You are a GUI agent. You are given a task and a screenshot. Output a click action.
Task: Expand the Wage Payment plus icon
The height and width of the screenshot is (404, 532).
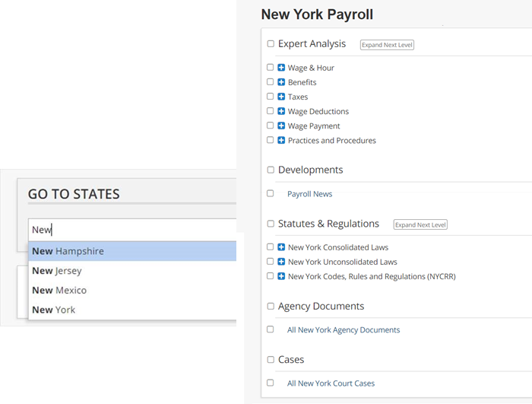pos(281,126)
